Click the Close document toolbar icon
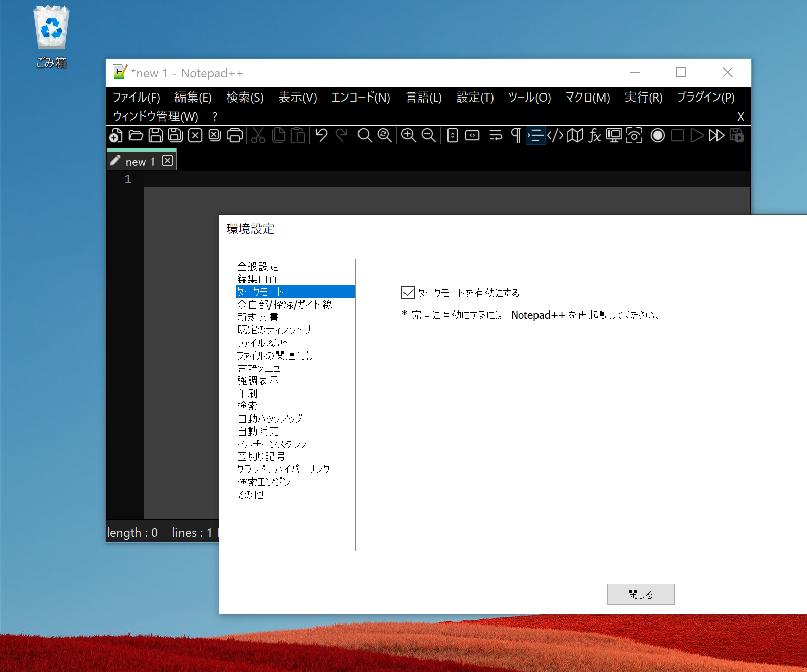Image resolution: width=807 pixels, height=672 pixels. click(x=195, y=135)
